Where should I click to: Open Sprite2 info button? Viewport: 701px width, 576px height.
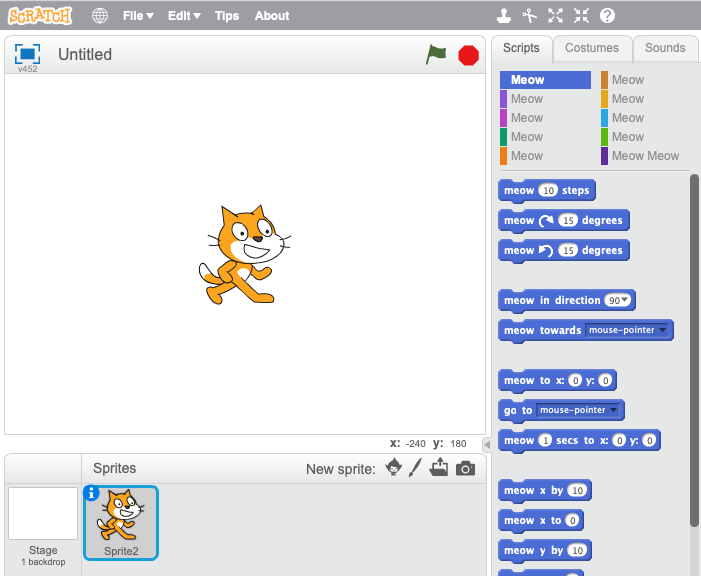click(x=91, y=493)
